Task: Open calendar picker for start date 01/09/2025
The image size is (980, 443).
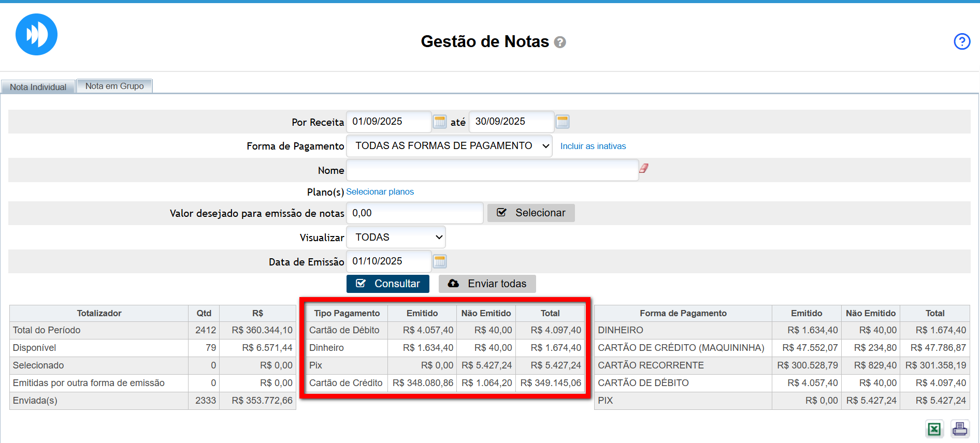Action: [440, 122]
